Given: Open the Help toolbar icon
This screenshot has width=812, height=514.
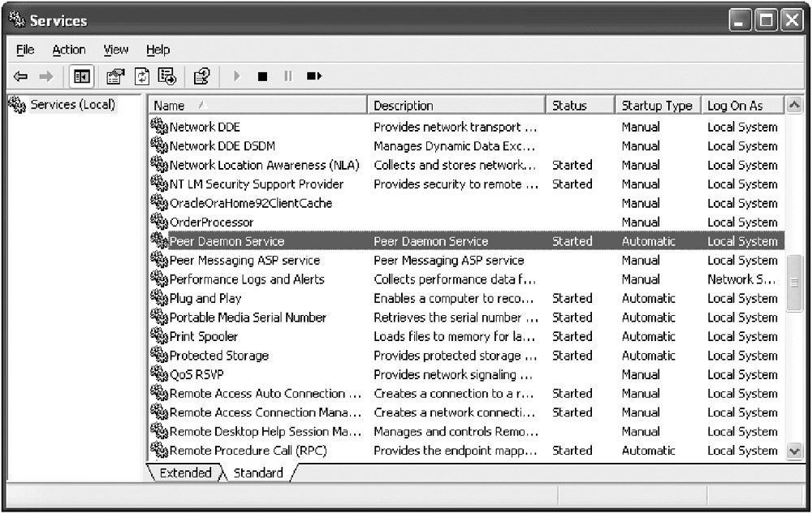Looking at the screenshot, I should coord(201,76).
